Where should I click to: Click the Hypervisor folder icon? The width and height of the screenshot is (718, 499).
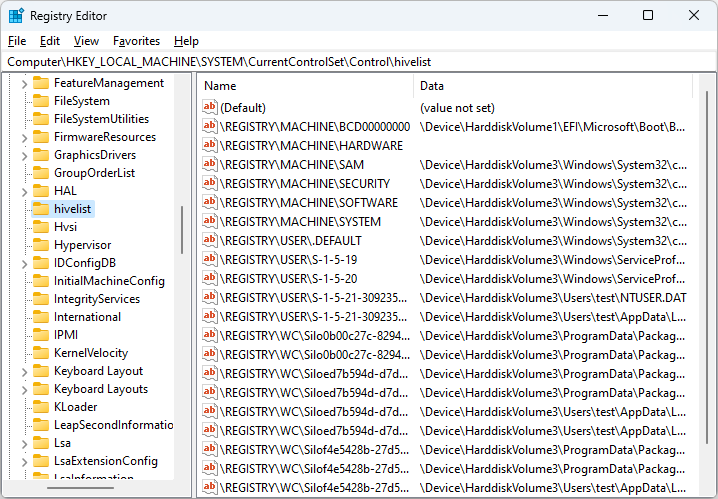[x=41, y=245]
